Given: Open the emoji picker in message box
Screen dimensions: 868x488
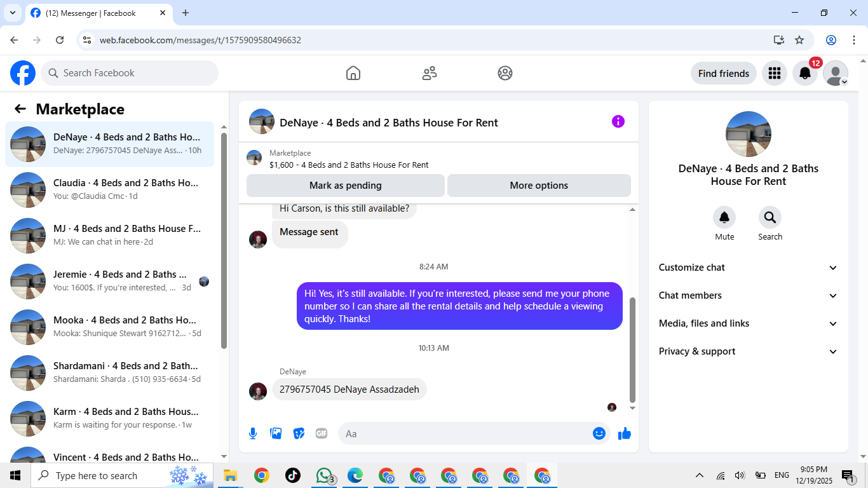Looking at the screenshot, I should (599, 433).
